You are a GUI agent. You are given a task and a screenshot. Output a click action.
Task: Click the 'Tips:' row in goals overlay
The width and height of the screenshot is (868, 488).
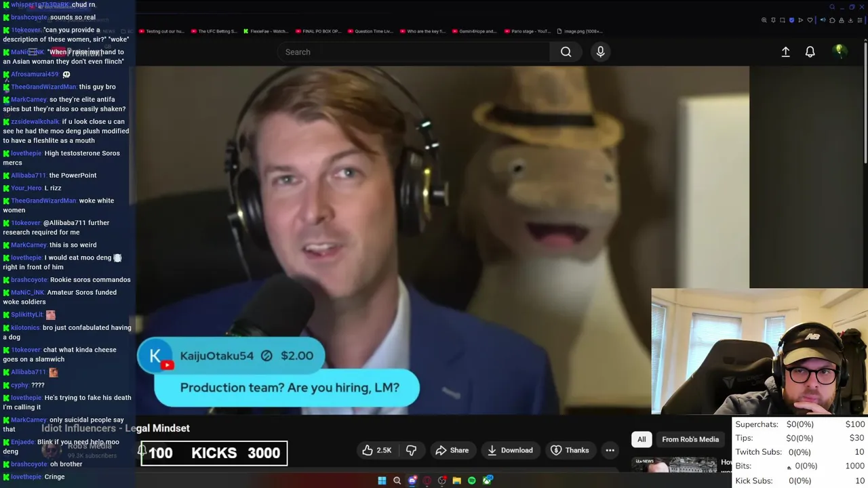click(800, 439)
